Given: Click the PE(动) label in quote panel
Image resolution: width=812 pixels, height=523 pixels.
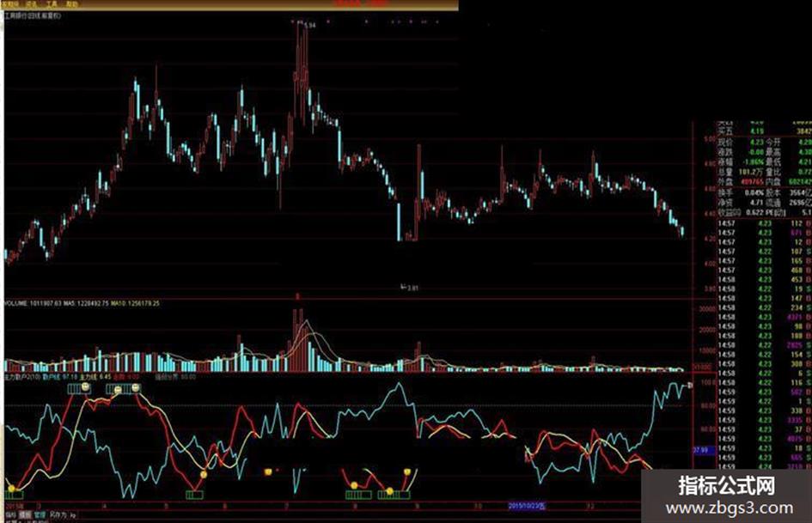Looking at the screenshot, I should (x=776, y=212).
